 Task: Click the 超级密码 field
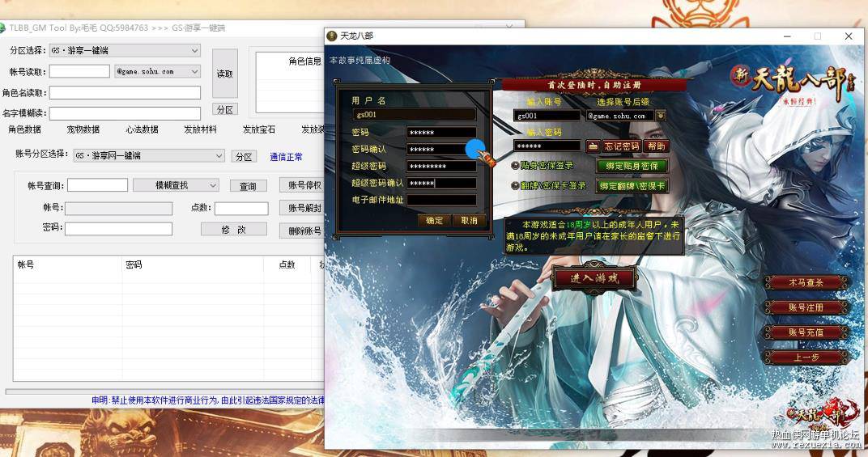click(442, 166)
